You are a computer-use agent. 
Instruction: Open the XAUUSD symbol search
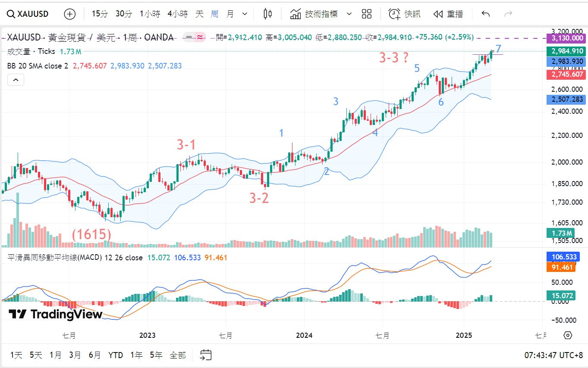coord(28,14)
